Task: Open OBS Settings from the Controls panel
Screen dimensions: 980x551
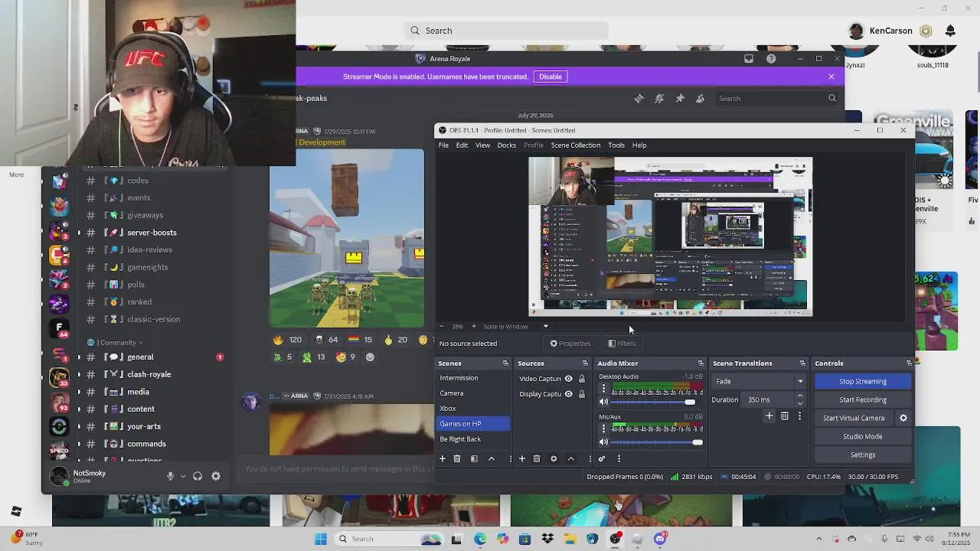Action: pos(863,455)
